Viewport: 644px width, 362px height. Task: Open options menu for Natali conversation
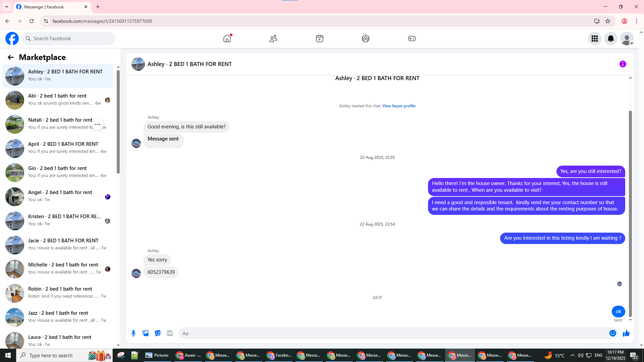pyautogui.click(x=98, y=124)
